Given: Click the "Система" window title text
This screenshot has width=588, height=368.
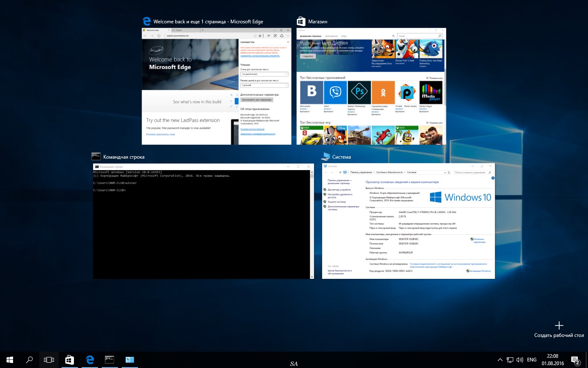Looking at the screenshot, I should [x=342, y=157].
